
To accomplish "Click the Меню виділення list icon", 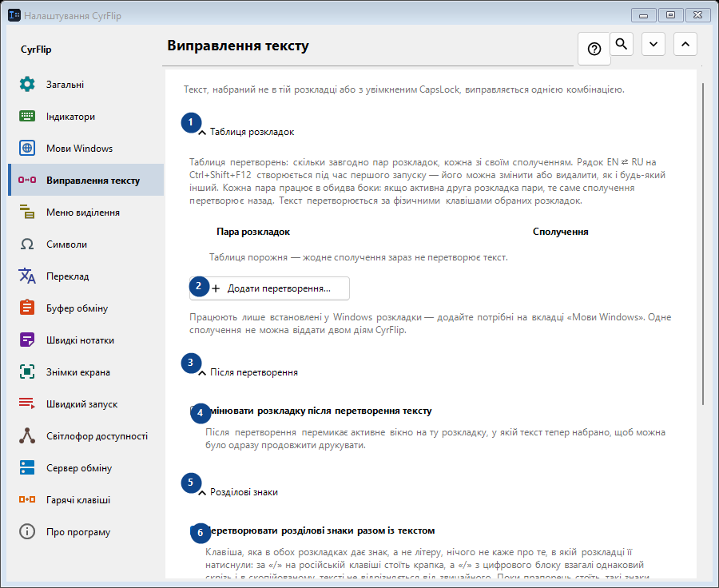I will pyautogui.click(x=27, y=212).
